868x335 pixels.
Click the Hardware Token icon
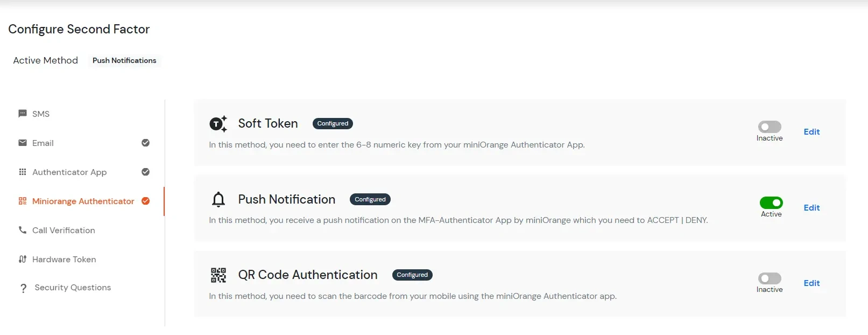(22, 259)
